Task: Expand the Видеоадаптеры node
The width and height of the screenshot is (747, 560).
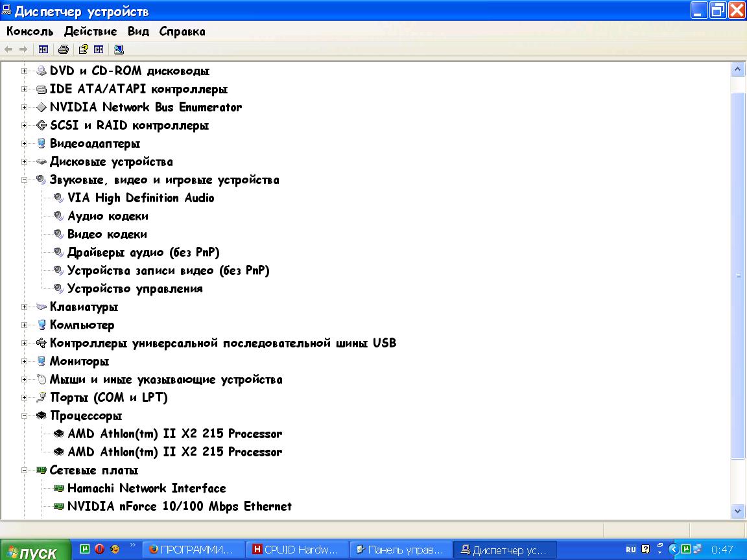Action: (25, 144)
